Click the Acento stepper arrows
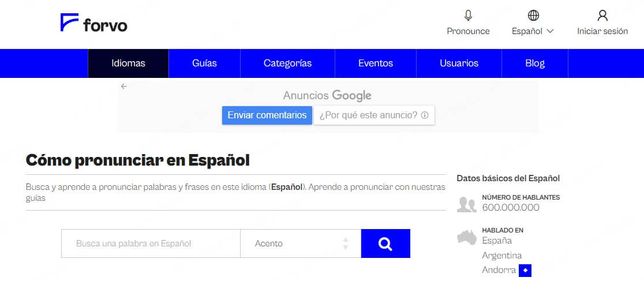Viewport: 644px width, 281px height. click(x=346, y=243)
